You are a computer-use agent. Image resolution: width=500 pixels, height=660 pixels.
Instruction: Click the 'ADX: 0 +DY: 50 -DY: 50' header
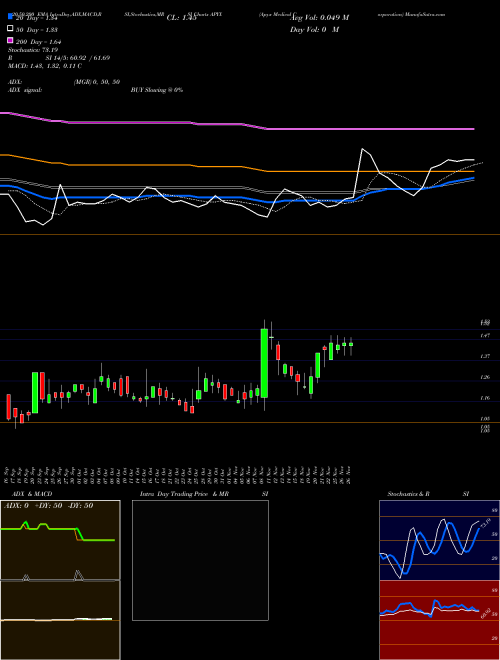pos(48,506)
